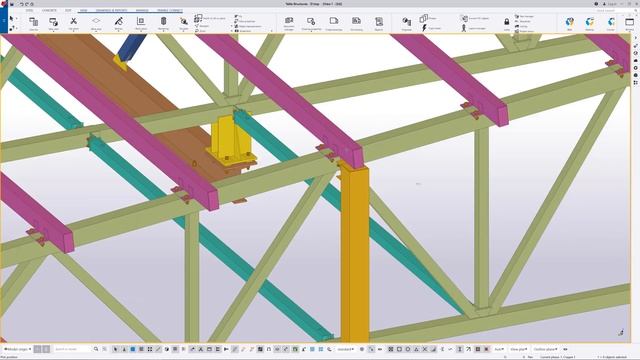640x360 pixels.
Task: Click the bottom toolbar search field
Action: pyautogui.click(x=73, y=349)
